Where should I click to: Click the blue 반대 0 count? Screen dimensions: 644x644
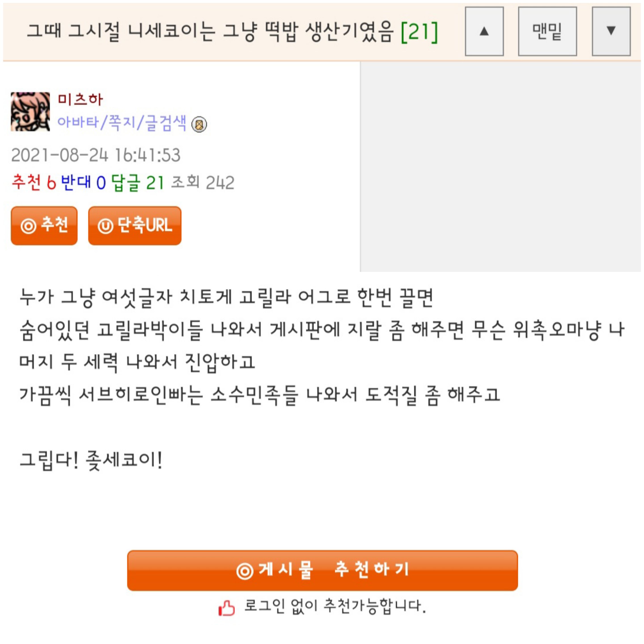pos(83,182)
